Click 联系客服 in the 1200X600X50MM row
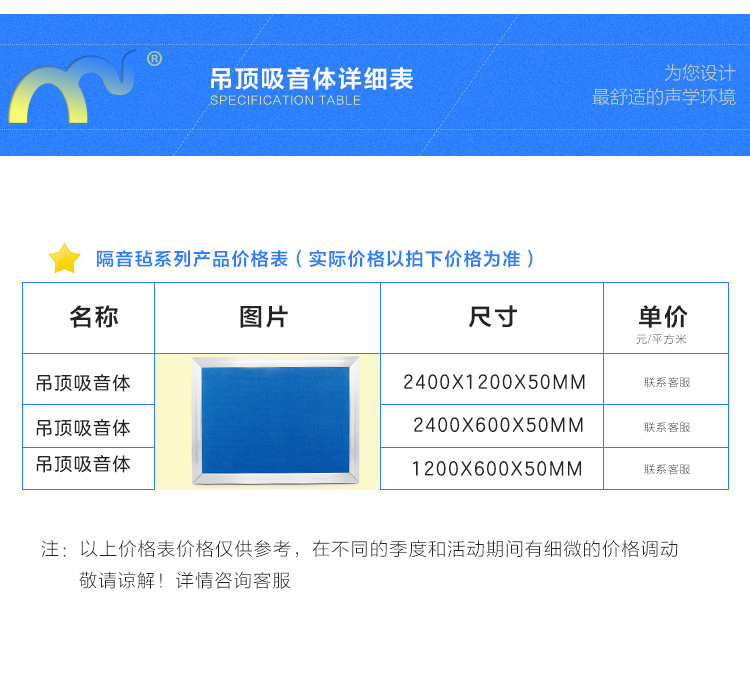The width and height of the screenshot is (750, 686). pos(667,469)
